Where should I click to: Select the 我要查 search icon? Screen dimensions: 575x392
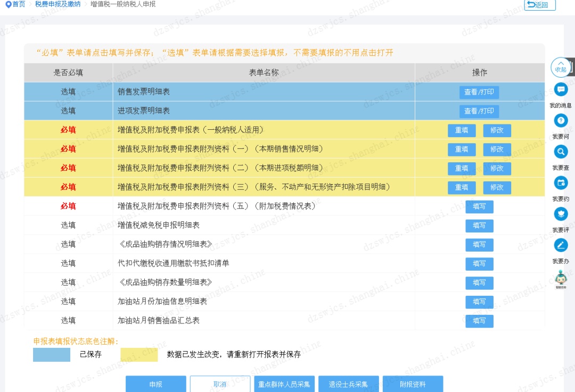click(561, 152)
